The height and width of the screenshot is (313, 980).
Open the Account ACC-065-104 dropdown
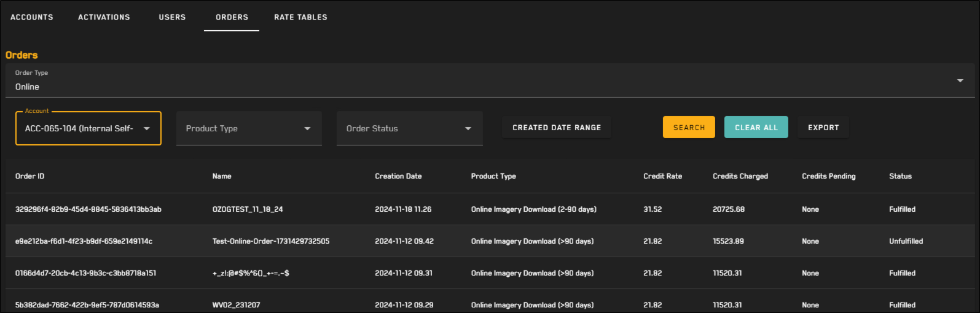coord(88,128)
